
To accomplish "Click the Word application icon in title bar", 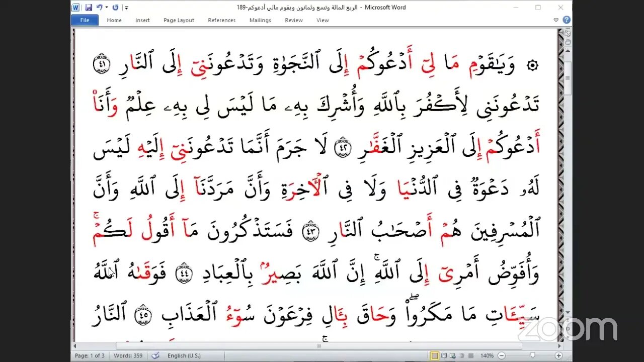I will pyautogui.click(x=76, y=8).
